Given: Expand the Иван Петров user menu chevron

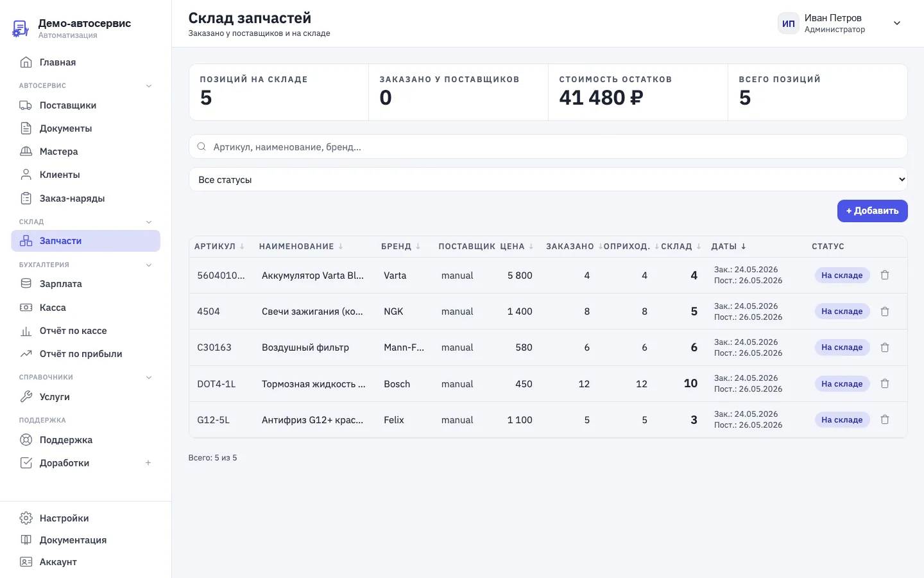Looking at the screenshot, I should click(897, 24).
